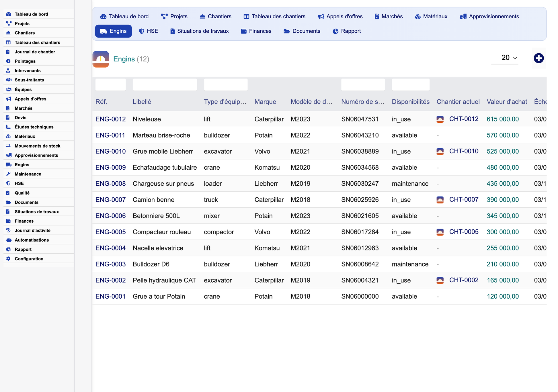Viewport: 558px width, 392px height.
Task: Click the HSE shield icon in sidebar
Action: [9, 183]
